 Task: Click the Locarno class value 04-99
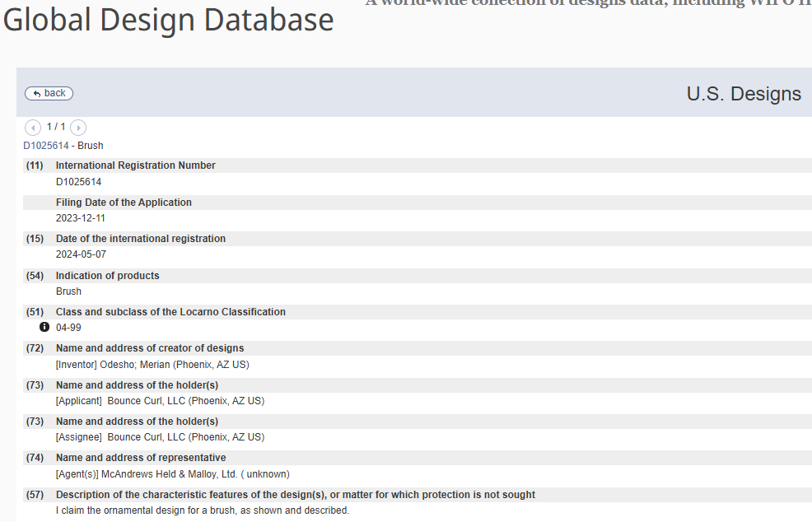click(68, 328)
